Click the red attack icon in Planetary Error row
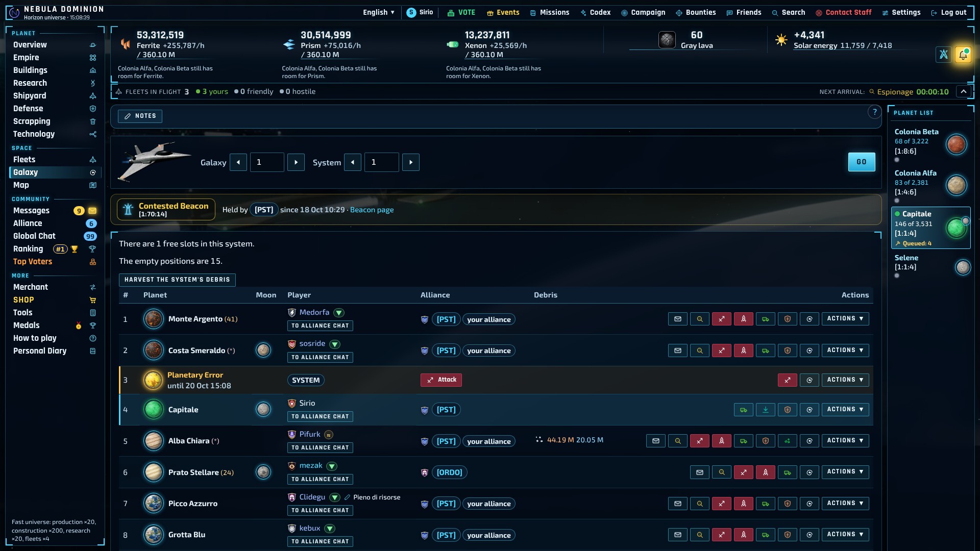 pos(788,380)
